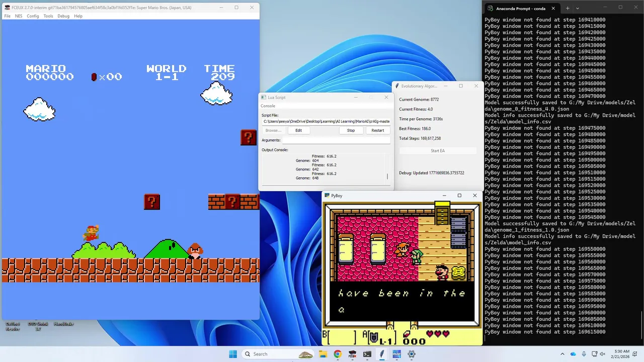Viewport: 644px width, 362px height.
Task: Open the File menu in FCEUX
Action: (x=8, y=16)
